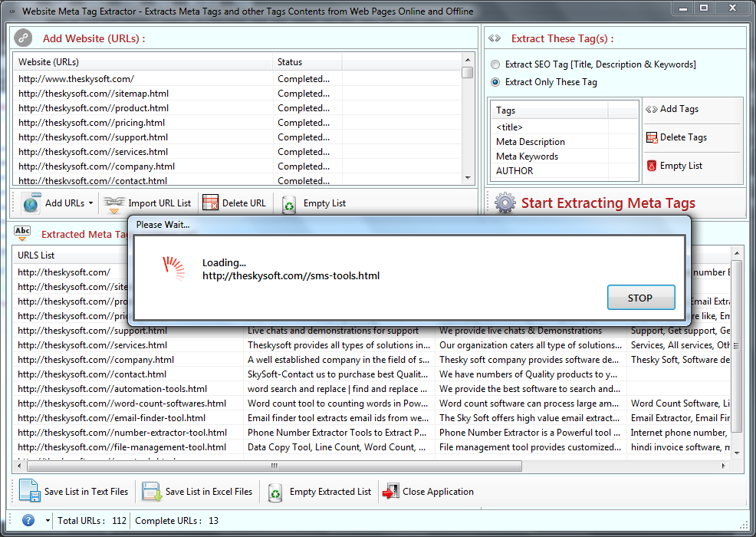Click the red bin icon for Empty List under Tags
This screenshot has height=537, width=756.
pos(652,166)
